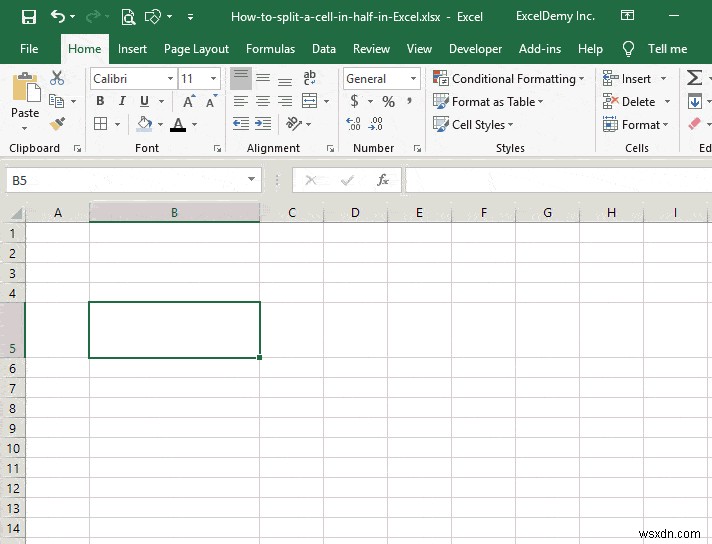
Task: Apply Comma Style format
Action: point(410,101)
